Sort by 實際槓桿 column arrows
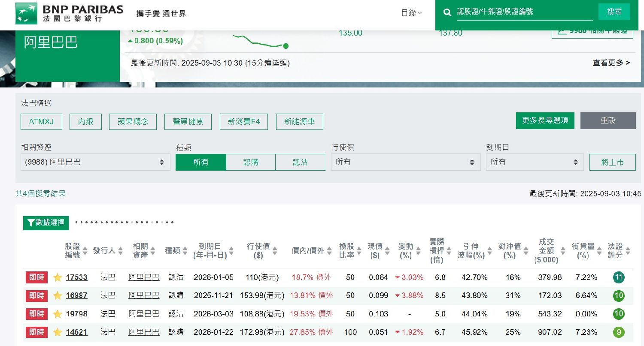 click(x=449, y=251)
